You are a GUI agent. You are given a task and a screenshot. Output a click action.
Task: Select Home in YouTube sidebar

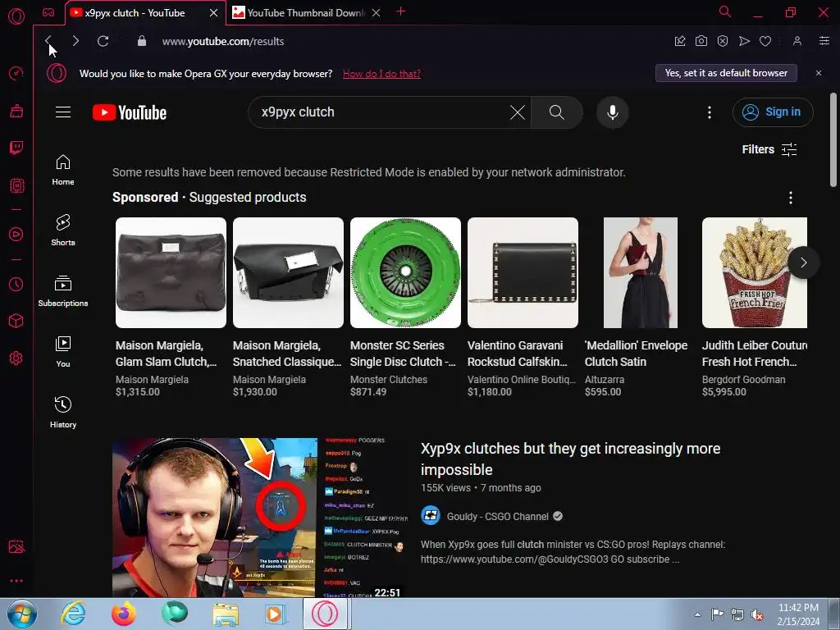63,170
